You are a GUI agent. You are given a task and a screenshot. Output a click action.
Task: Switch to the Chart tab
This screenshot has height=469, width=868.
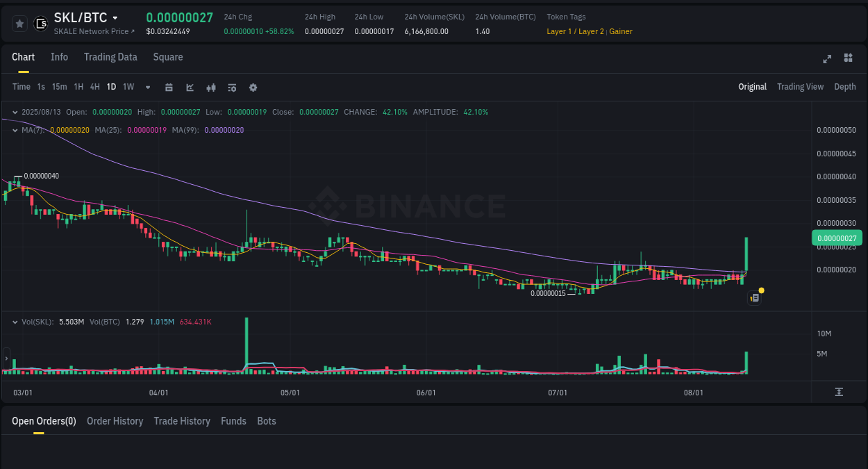click(x=23, y=57)
